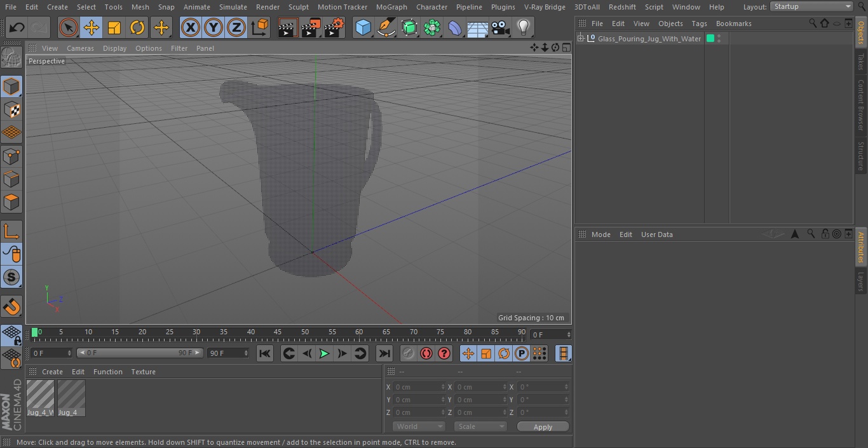Switch to the Takes side tab
The image size is (868, 448).
coord(861,62)
